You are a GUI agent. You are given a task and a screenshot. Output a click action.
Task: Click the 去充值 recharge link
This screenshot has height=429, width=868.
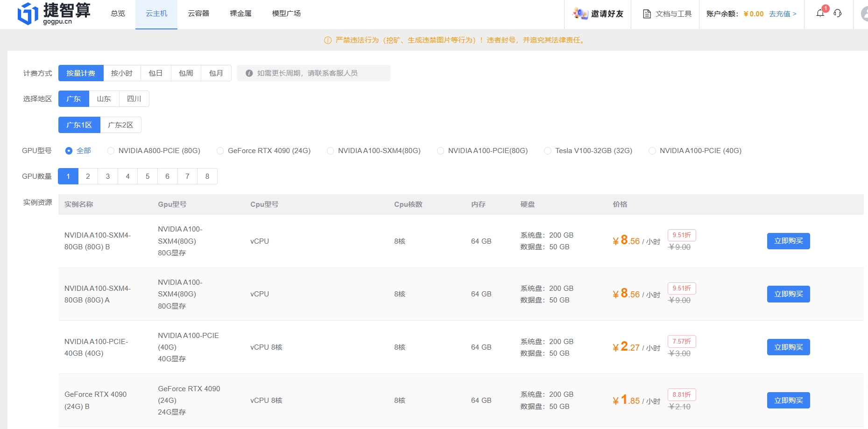pyautogui.click(x=783, y=14)
